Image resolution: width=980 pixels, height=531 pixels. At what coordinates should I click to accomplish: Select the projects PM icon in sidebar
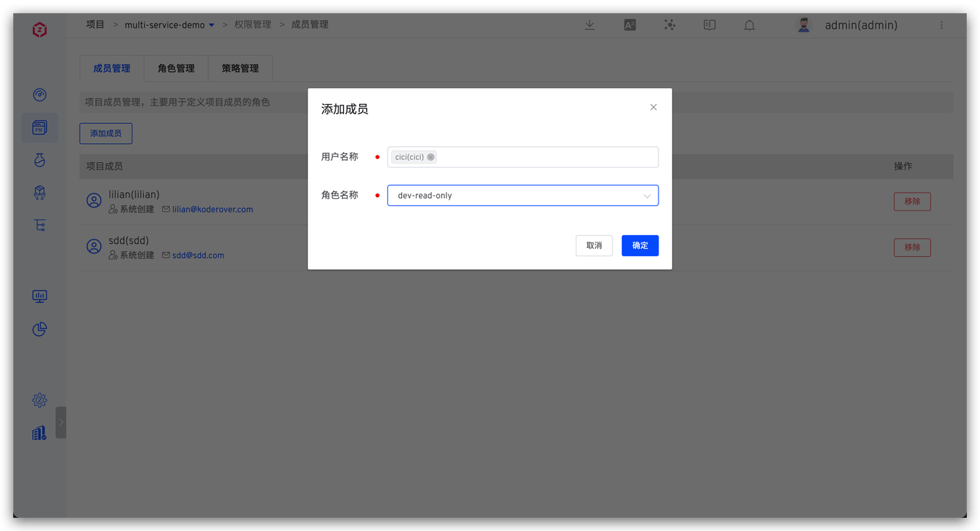(x=40, y=128)
